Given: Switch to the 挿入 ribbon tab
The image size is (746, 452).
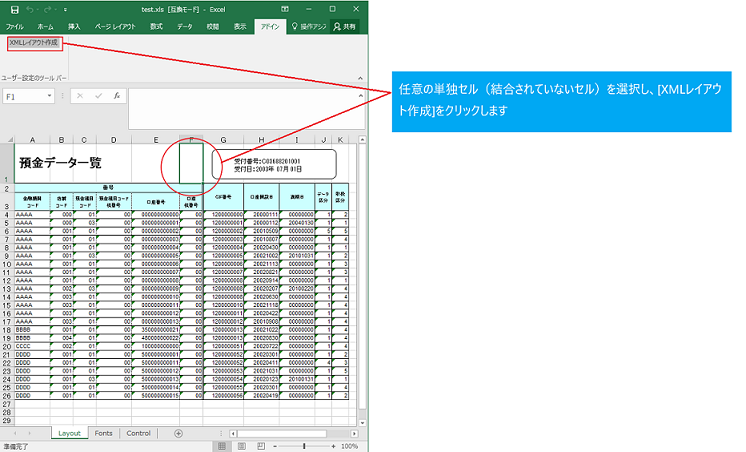Looking at the screenshot, I should click(x=74, y=27).
